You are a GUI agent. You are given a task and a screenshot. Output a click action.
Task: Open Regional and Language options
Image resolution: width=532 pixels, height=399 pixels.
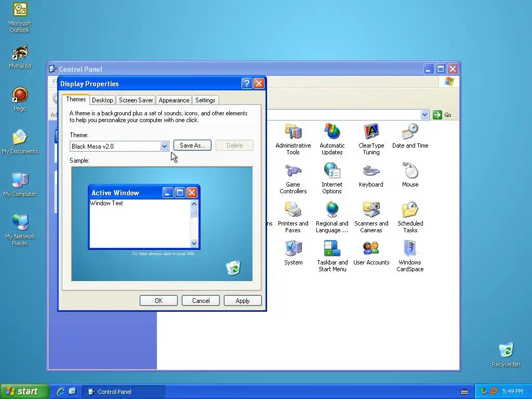(x=332, y=217)
